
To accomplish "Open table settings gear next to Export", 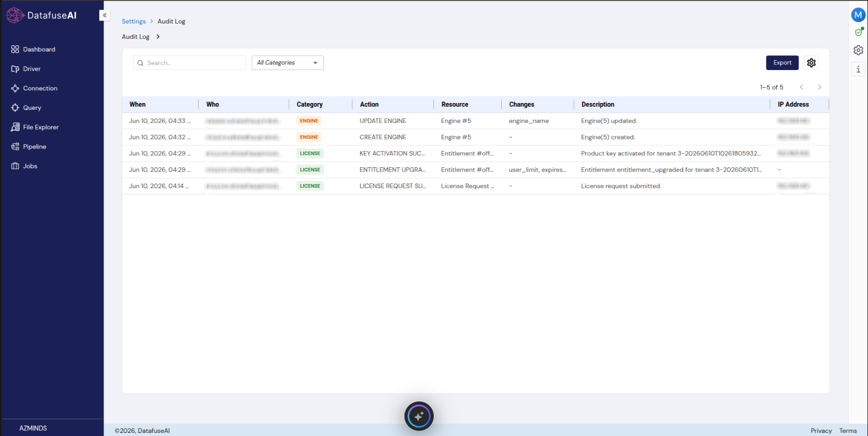I will (811, 63).
